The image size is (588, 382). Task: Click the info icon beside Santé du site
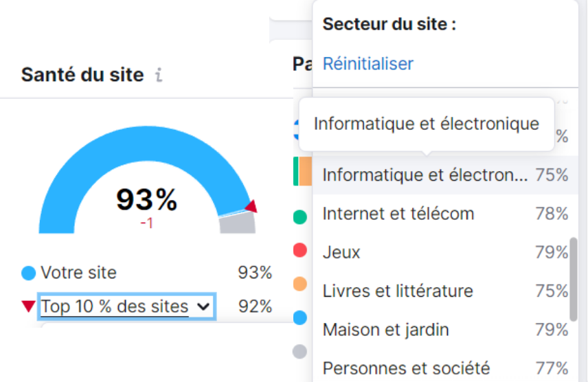pyautogui.click(x=159, y=75)
